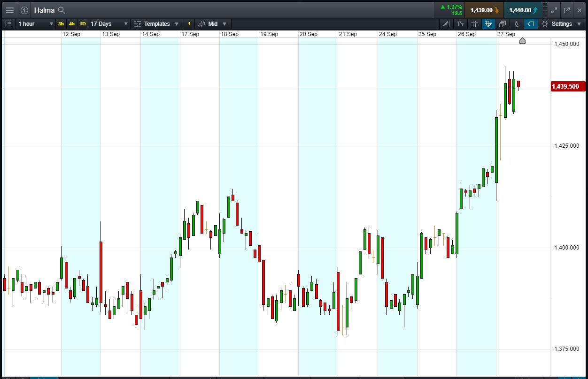Click the buy price 1,440.00 button
The image size is (588, 379).
tap(523, 10)
